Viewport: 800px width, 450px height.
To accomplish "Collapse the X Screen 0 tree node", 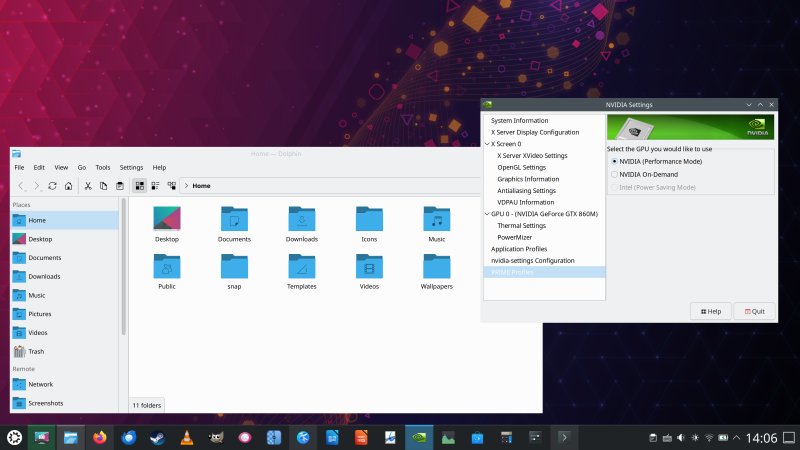I will (x=487, y=144).
